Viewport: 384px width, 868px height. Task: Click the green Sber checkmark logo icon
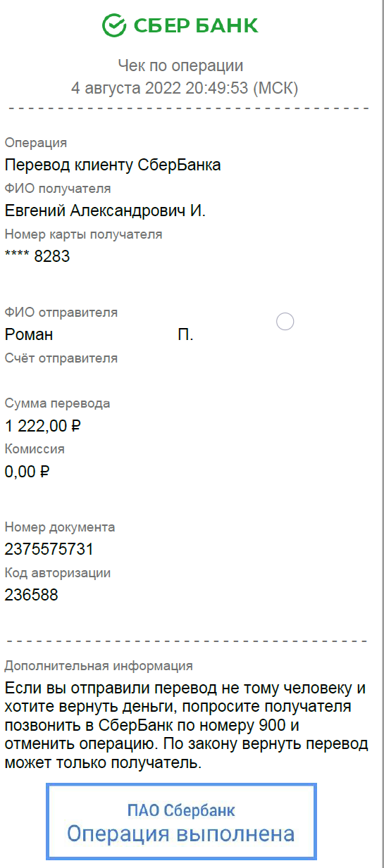pyautogui.click(x=113, y=25)
